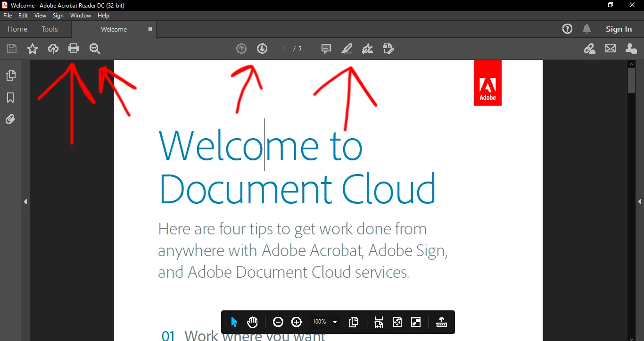Screen dimensions: 644x341
Task: Zoom in with plus button
Action: [x=297, y=322]
